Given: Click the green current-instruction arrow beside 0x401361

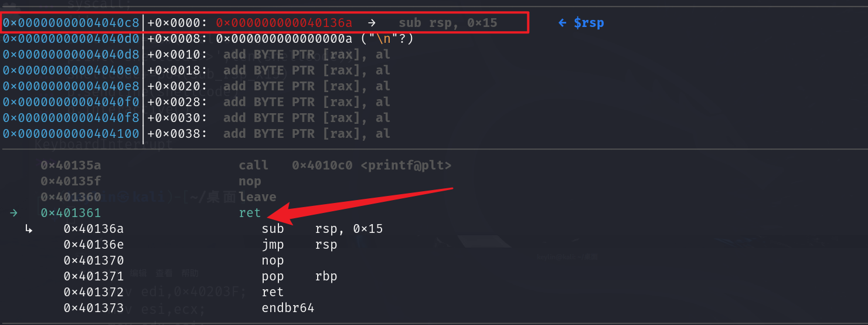Looking at the screenshot, I should (13, 213).
